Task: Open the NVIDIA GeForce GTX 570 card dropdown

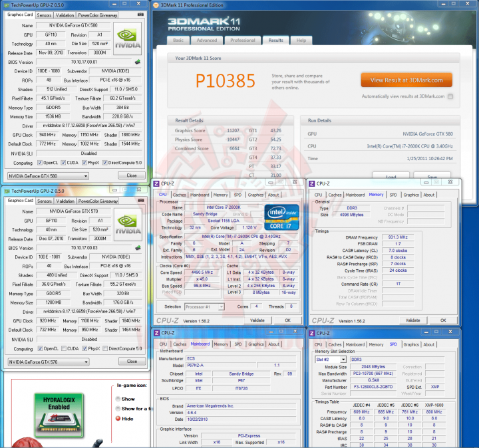Action: coord(49,362)
